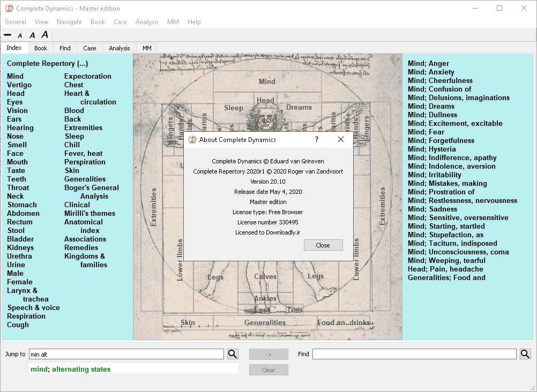
Task: Close the About Complete Dynamics dialog with X
Action: pos(341,139)
